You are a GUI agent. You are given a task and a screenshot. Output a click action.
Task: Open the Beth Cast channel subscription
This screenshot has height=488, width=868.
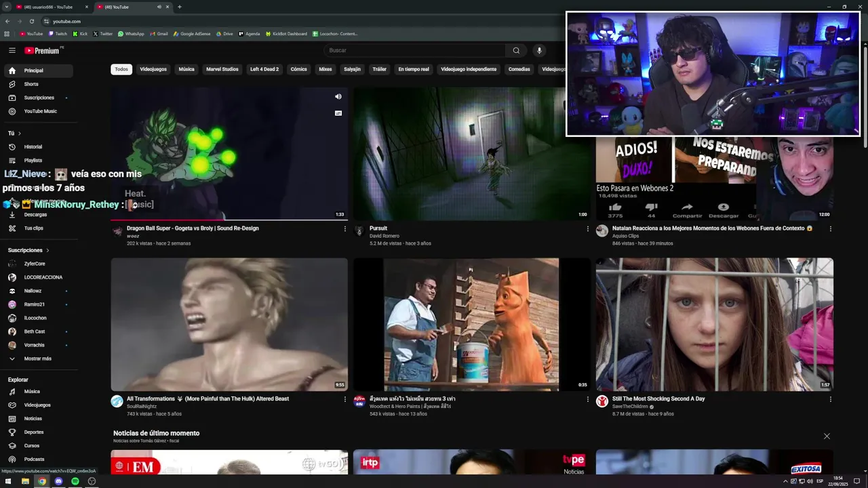click(39, 331)
